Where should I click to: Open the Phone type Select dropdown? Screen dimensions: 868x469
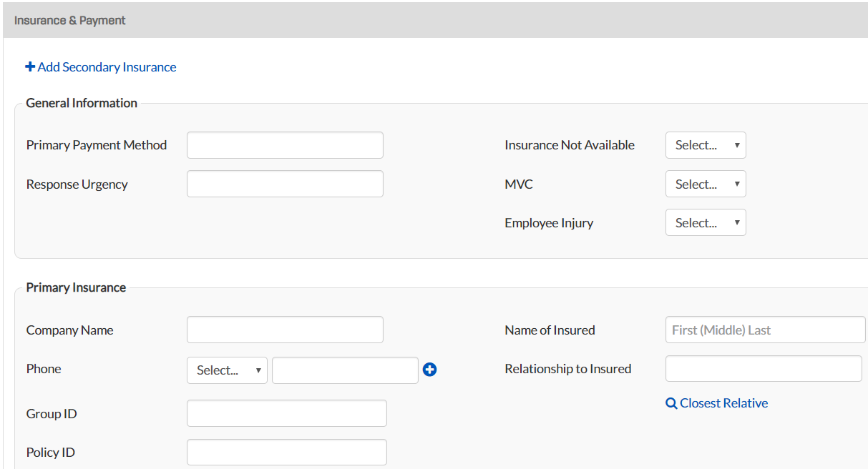pos(227,370)
